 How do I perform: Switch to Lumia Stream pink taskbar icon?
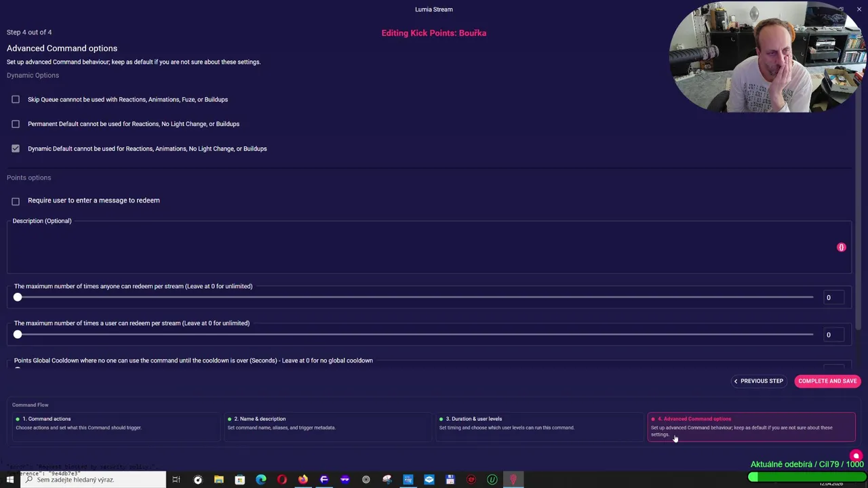tap(513, 480)
